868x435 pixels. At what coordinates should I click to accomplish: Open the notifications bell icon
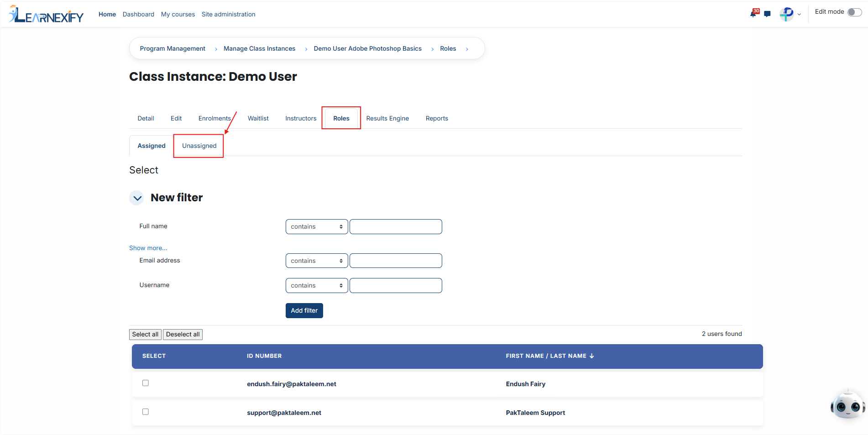[x=753, y=13]
